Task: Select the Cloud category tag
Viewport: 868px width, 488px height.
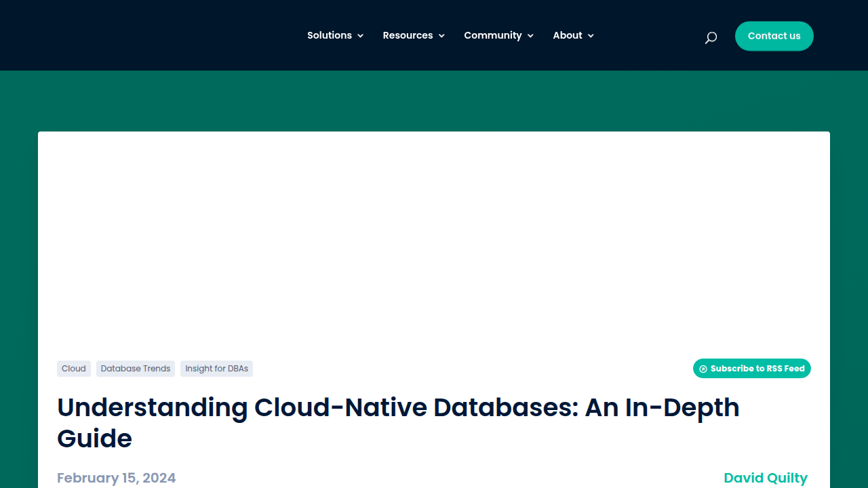Action: tap(74, 369)
